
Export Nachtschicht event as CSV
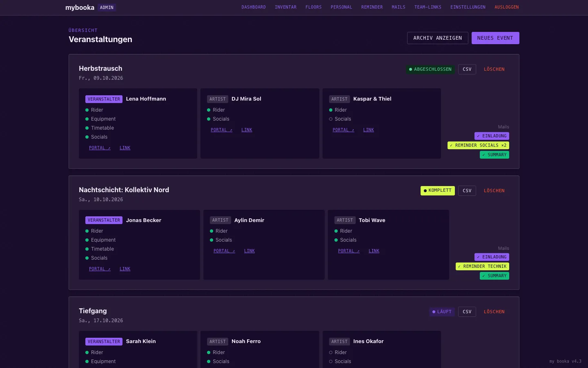coord(467,191)
